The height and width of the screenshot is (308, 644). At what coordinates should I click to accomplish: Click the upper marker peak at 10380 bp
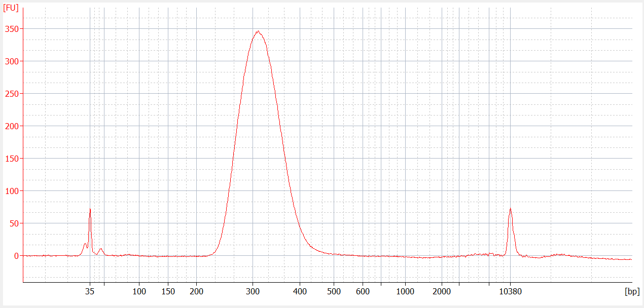(510, 209)
